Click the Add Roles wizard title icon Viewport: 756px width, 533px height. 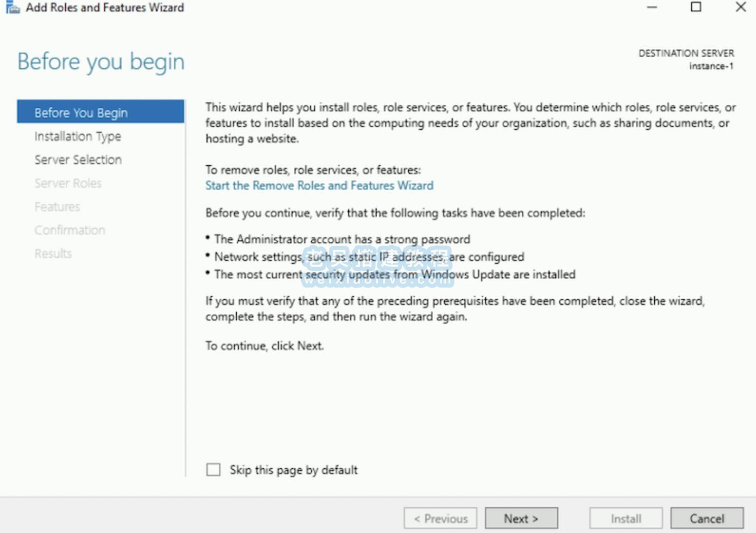pyautogui.click(x=12, y=8)
